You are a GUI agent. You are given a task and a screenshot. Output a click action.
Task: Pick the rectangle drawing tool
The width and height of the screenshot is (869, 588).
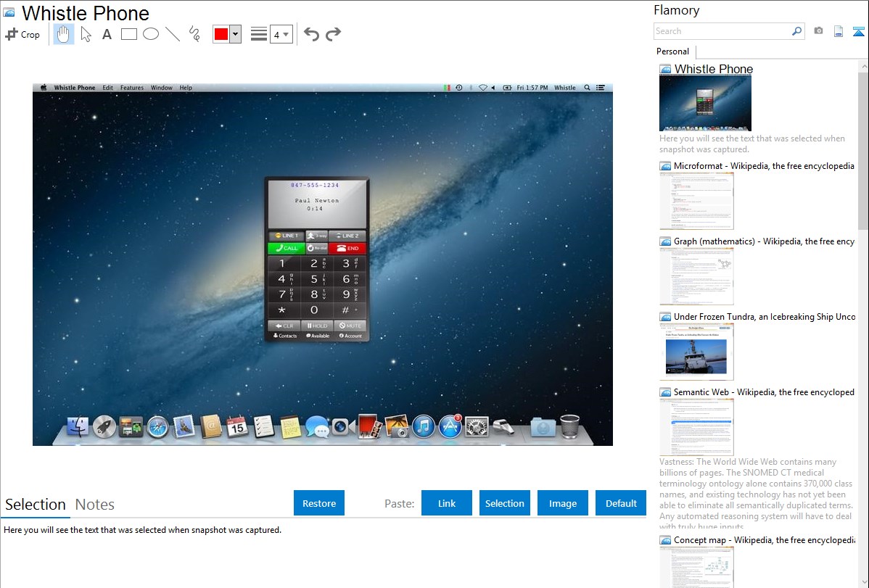point(128,34)
